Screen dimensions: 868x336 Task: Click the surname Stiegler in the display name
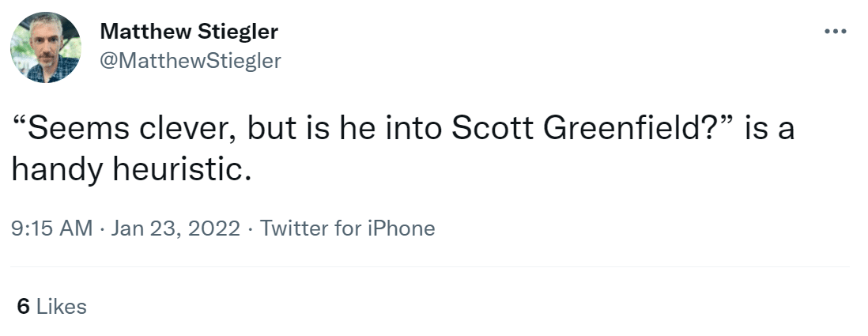pyautogui.click(x=240, y=32)
